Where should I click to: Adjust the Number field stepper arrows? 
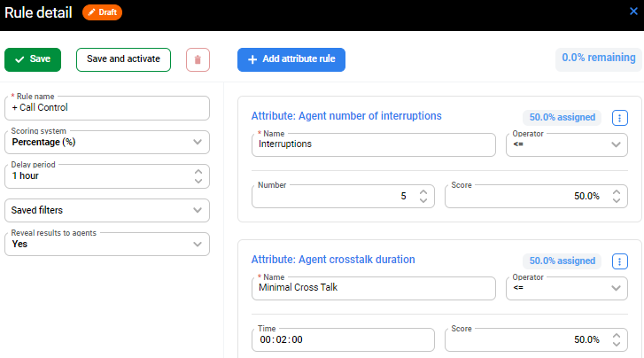423,196
